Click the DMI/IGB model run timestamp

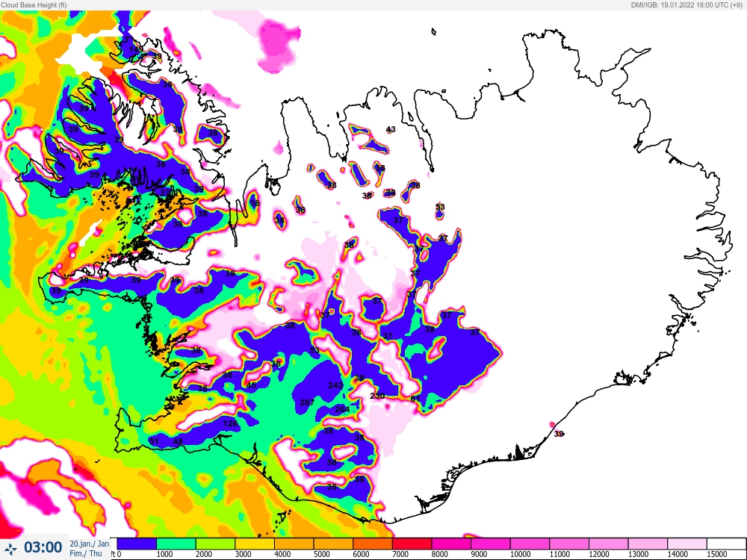686,4
